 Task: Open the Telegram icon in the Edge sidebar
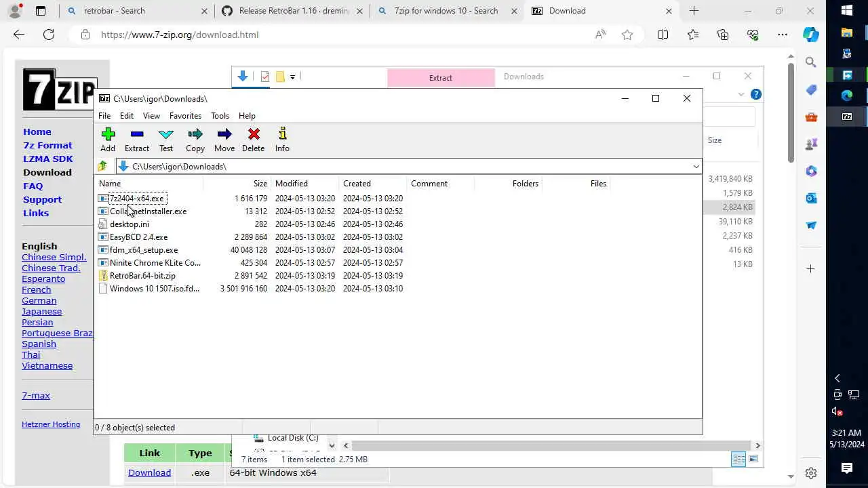click(811, 225)
